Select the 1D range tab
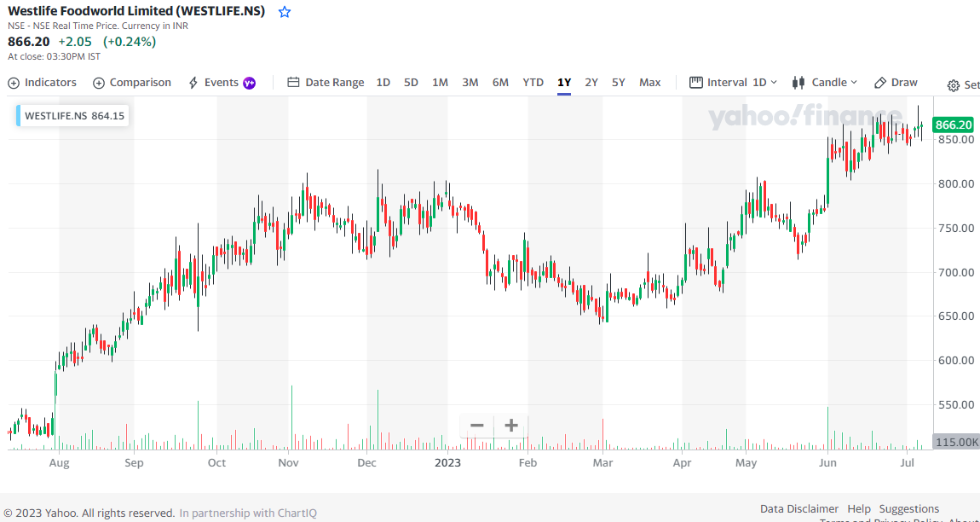This screenshot has width=980, height=522. pos(383,83)
